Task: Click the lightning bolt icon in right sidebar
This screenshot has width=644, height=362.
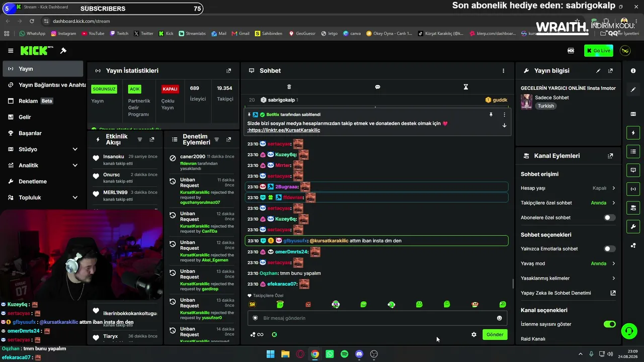Action: pyautogui.click(x=633, y=133)
